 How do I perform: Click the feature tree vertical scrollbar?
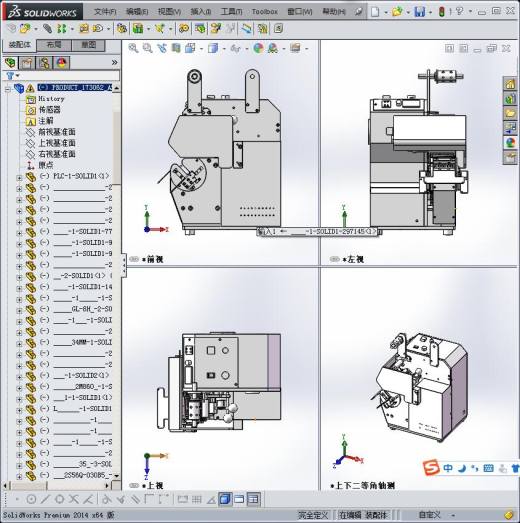click(116, 282)
